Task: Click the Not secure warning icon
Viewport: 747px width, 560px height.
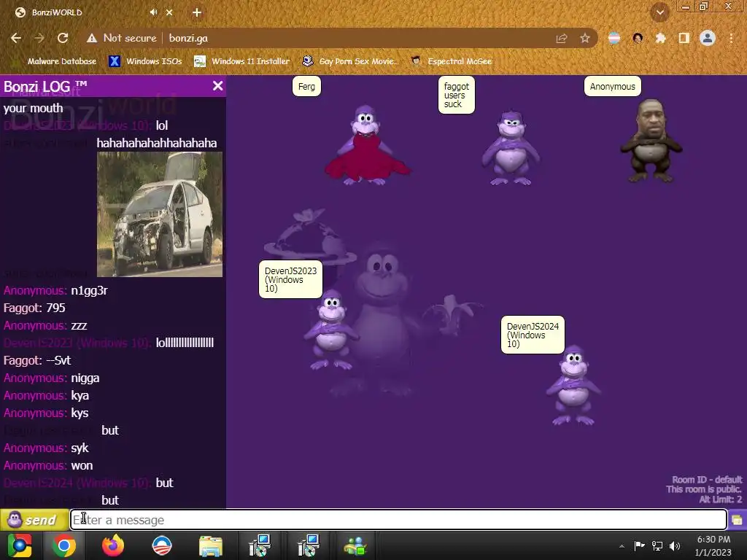Action: pos(91,38)
